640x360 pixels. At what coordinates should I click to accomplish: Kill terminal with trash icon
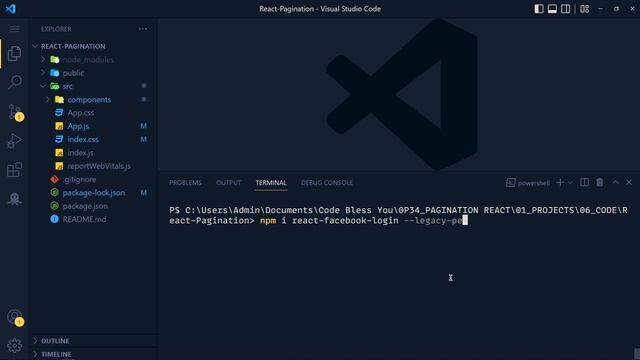600,182
